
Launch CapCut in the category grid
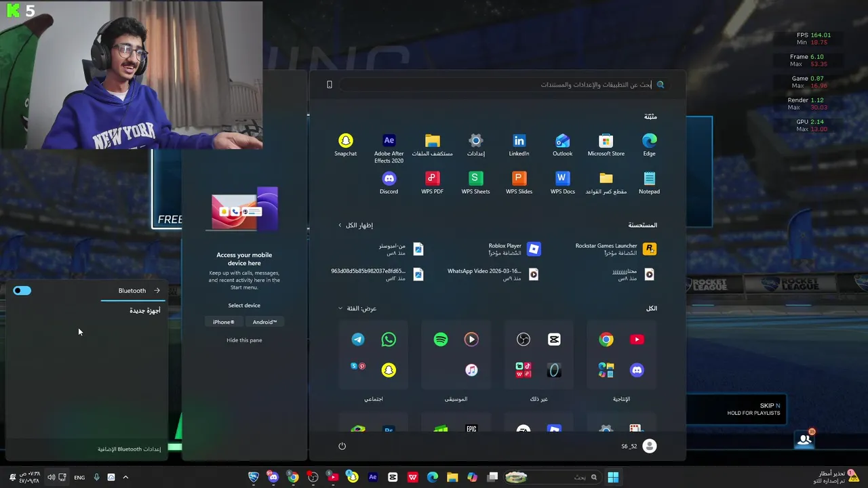(x=554, y=340)
